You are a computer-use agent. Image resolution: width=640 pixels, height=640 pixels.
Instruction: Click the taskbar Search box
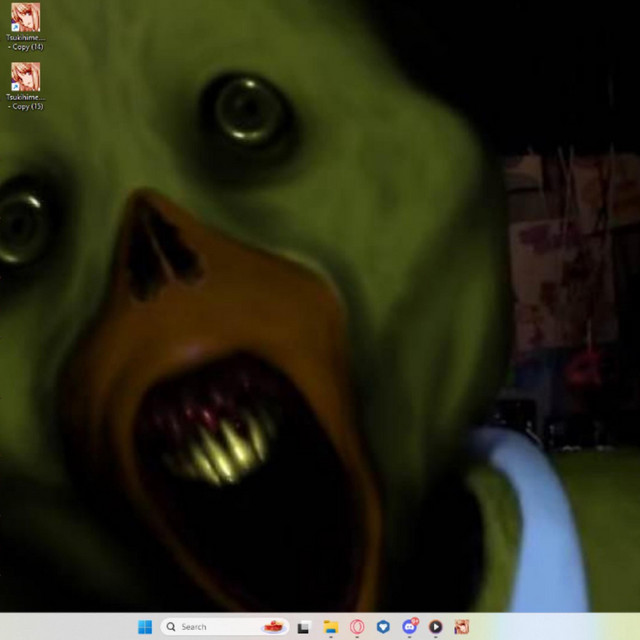point(225,627)
